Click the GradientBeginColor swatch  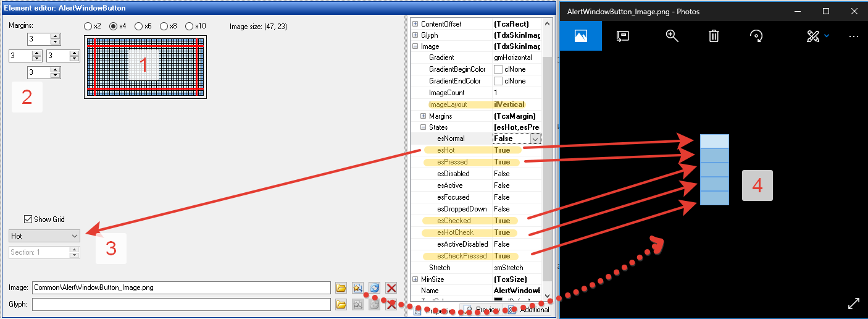pos(498,69)
